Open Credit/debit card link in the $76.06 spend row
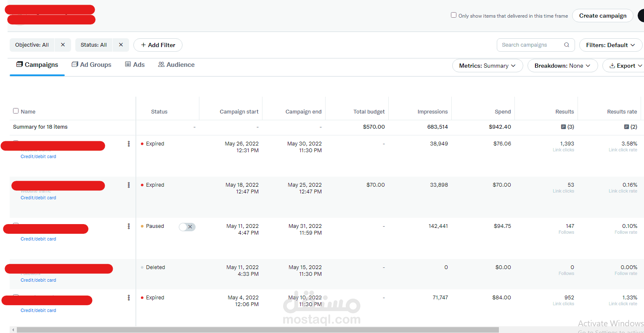The width and height of the screenshot is (644, 333). (38, 156)
